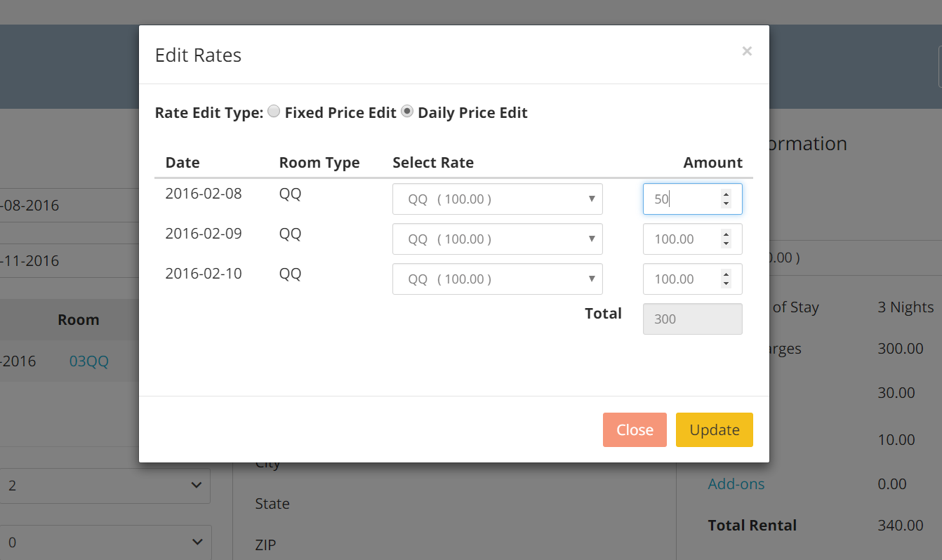
Task: Click the State label on the background page
Action: pos(272,504)
